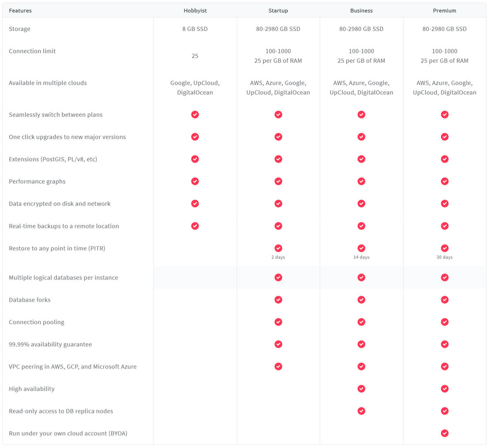Click Multiple logical databases per instance label
489x448 pixels.
tap(63, 278)
